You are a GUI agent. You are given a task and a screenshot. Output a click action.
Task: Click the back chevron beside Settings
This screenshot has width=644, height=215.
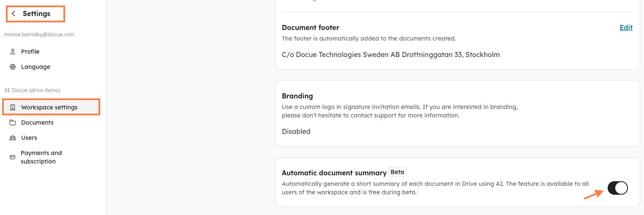pos(14,14)
